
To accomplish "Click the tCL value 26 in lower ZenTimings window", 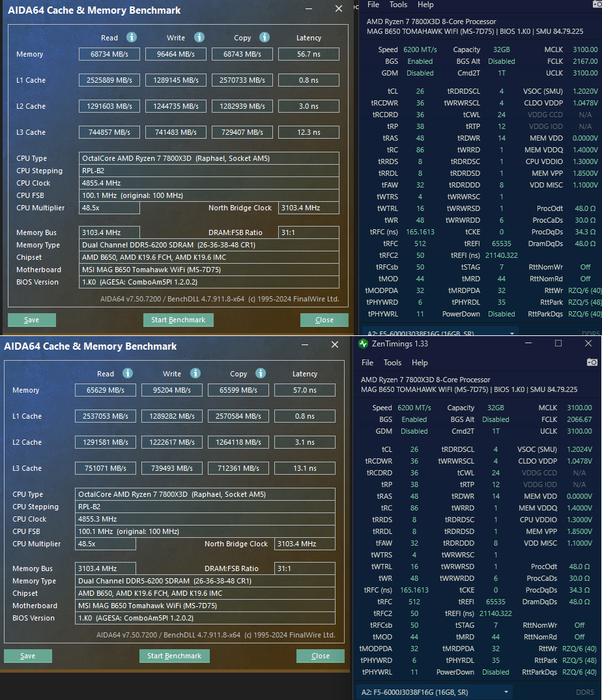I will tap(414, 449).
